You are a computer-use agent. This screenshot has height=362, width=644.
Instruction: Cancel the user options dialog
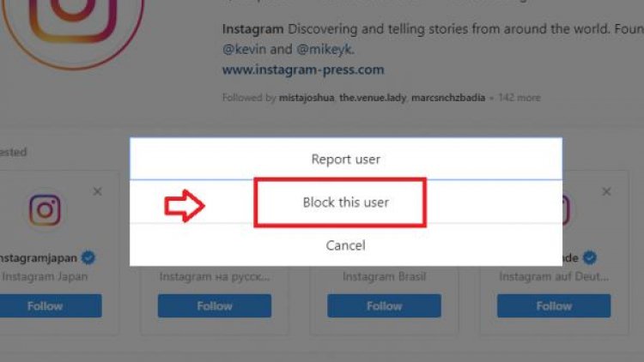pos(346,245)
